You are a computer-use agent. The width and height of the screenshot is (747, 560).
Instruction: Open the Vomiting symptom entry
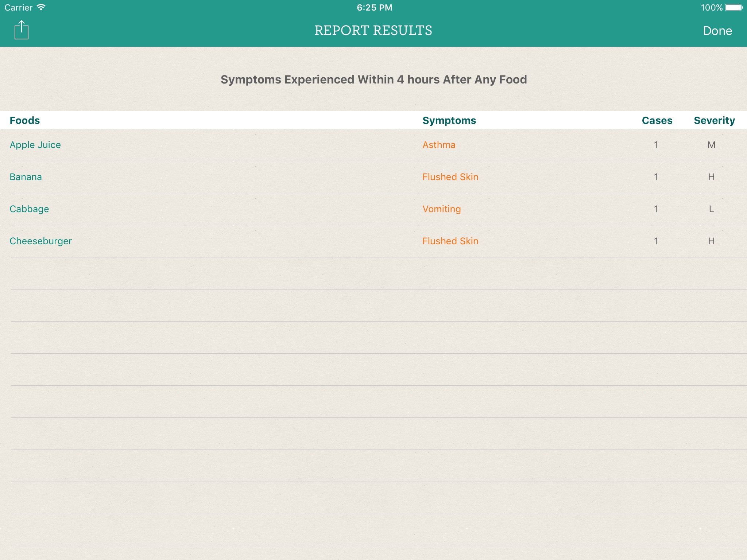click(x=441, y=209)
